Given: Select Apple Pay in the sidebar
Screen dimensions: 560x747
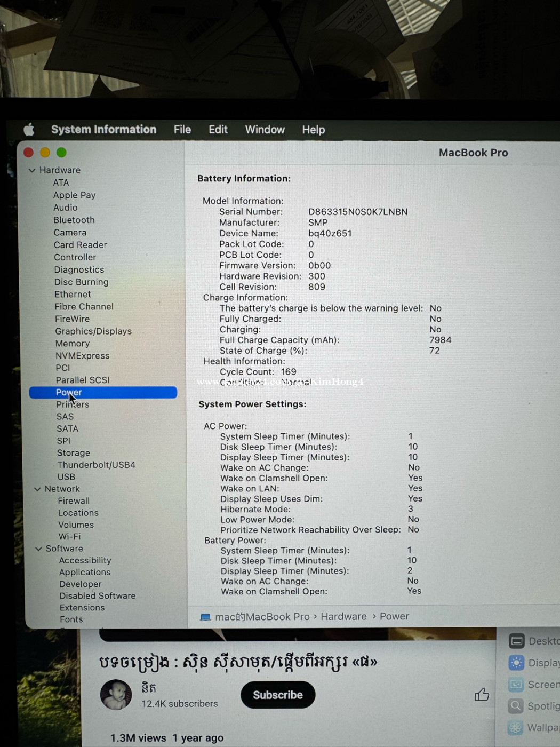Looking at the screenshot, I should (74, 195).
